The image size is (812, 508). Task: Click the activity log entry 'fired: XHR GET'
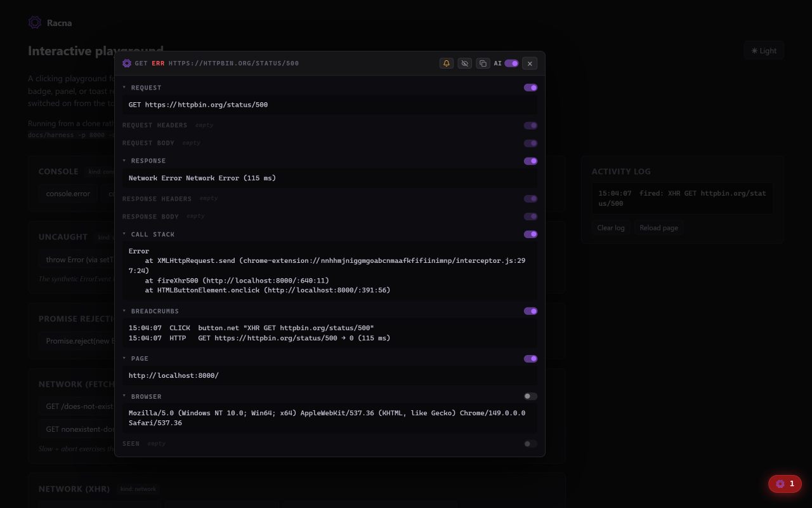682,198
